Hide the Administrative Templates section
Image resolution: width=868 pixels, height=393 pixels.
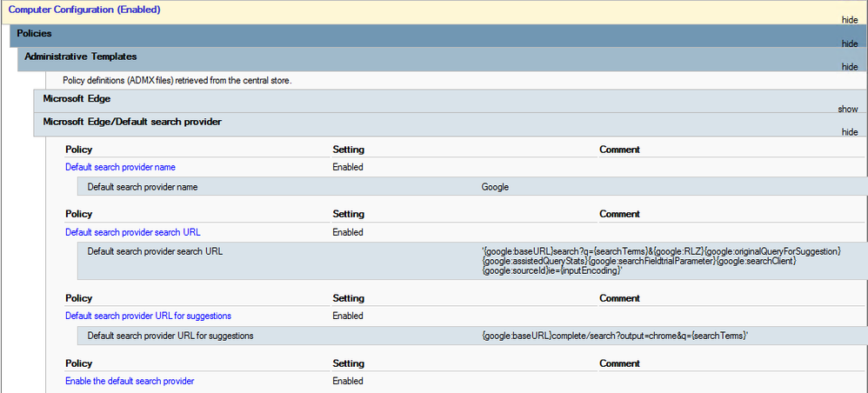pos(849,66)
